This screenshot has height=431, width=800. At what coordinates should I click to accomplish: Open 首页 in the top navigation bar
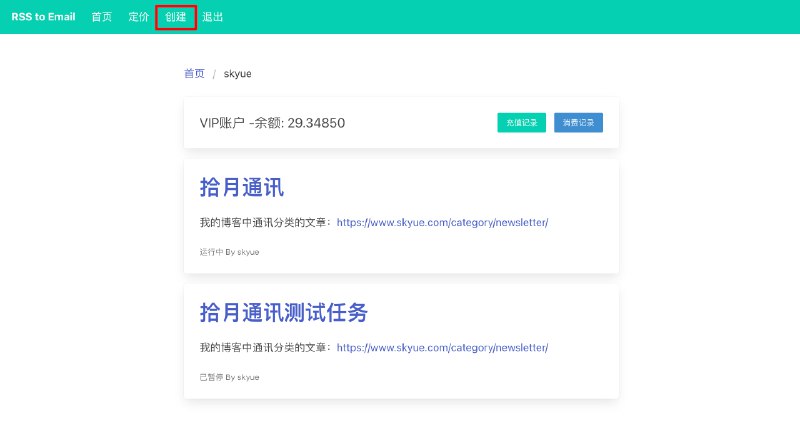click(x=101, y=17)
